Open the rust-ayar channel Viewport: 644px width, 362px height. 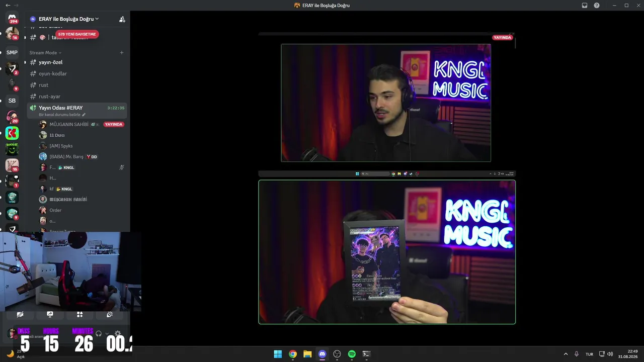coord(77,97)
